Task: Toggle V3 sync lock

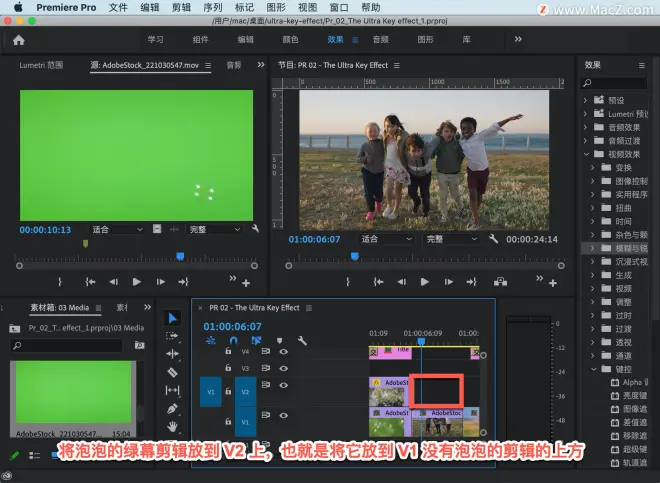Action: (266, 368)
